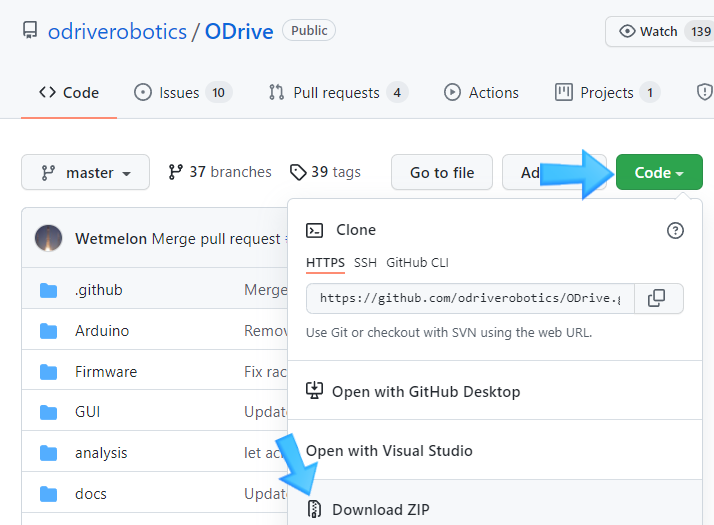Switch to the Code tab

point(69,92)
